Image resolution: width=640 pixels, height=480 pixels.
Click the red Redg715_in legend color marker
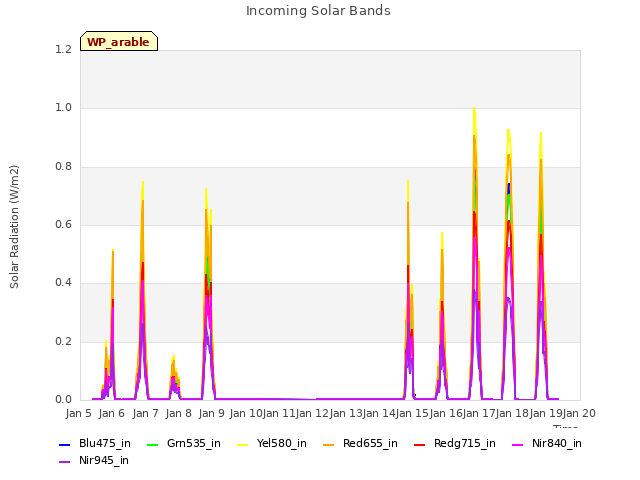click(x=419, y=445)
